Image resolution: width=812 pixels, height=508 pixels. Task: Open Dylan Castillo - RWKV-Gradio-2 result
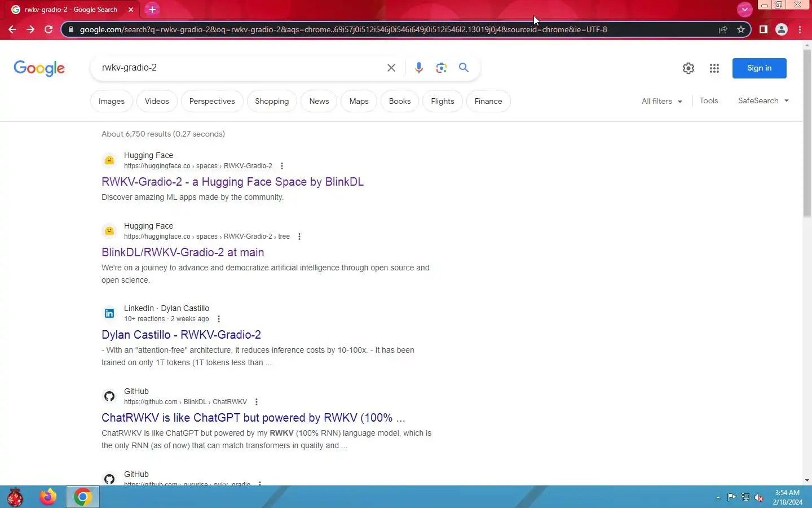point(181,335)
